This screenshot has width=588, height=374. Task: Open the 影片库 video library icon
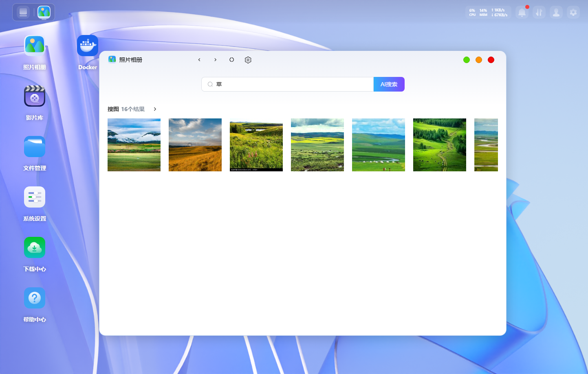pos(35,96)
